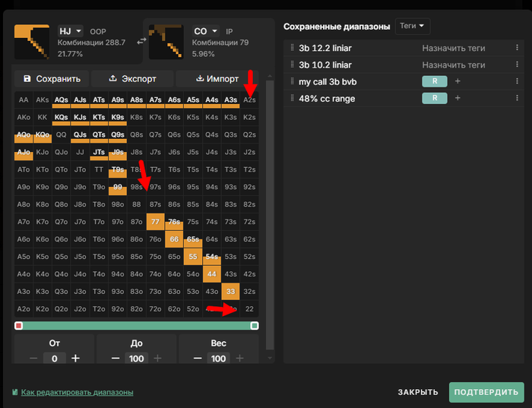Toggle the AKs hand cell

[x=43, y=100]
